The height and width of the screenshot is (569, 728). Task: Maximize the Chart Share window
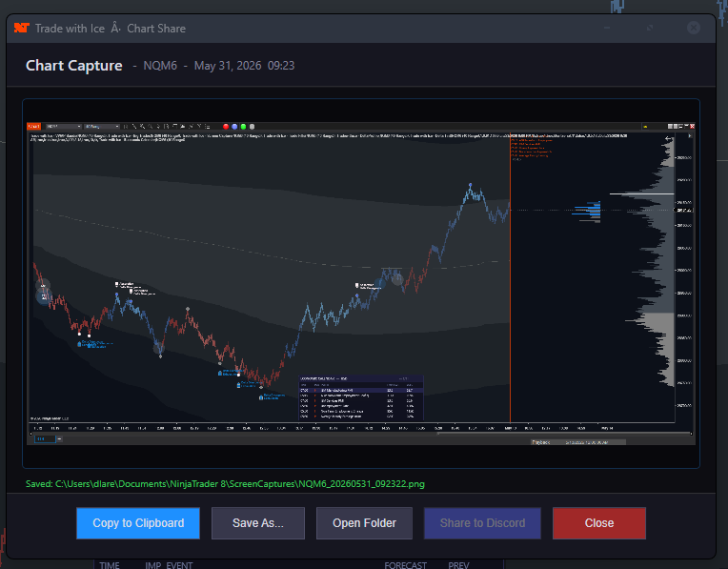click(x=650, y=28)
